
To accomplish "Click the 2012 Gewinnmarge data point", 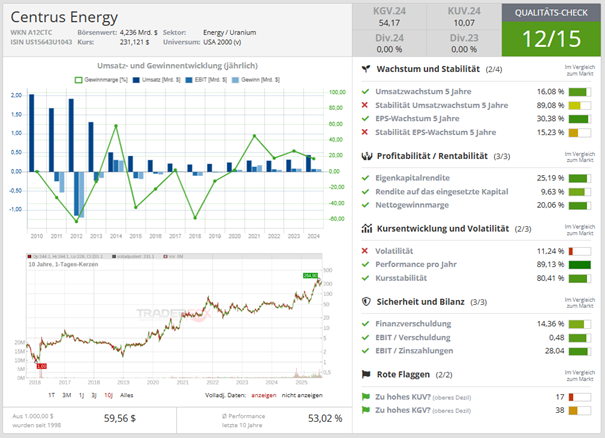I will 76,221.
